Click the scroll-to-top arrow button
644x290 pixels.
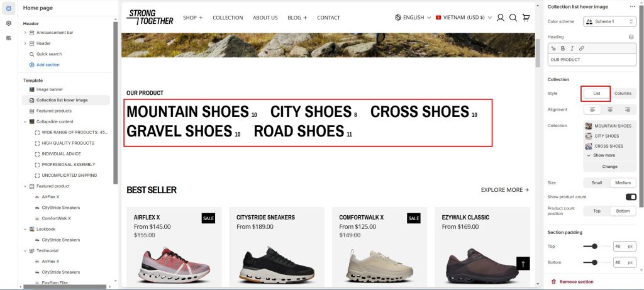(523, 264)
